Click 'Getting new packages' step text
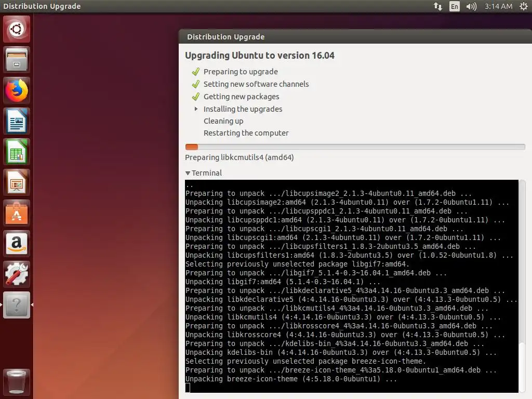The height and width of the screenshot is (399, 532). pos(241,97)
